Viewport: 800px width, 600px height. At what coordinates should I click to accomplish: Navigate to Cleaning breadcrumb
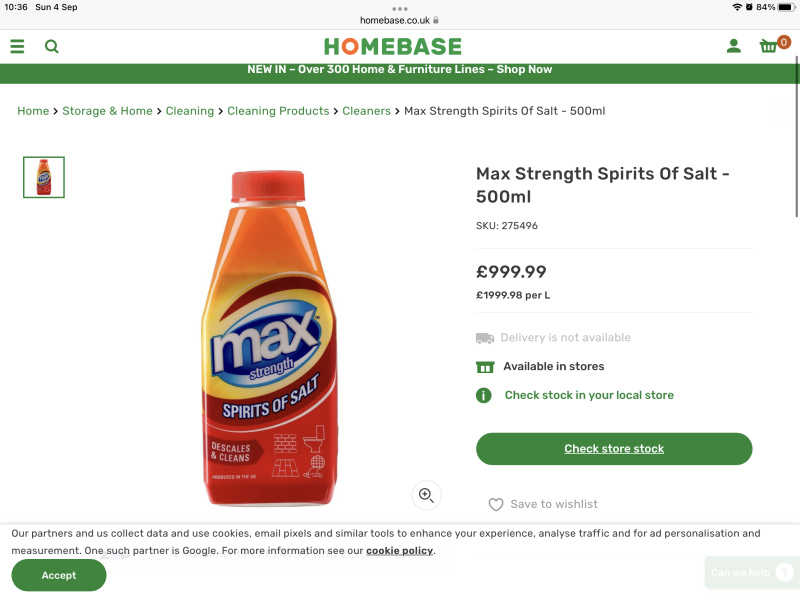[190, 111]
